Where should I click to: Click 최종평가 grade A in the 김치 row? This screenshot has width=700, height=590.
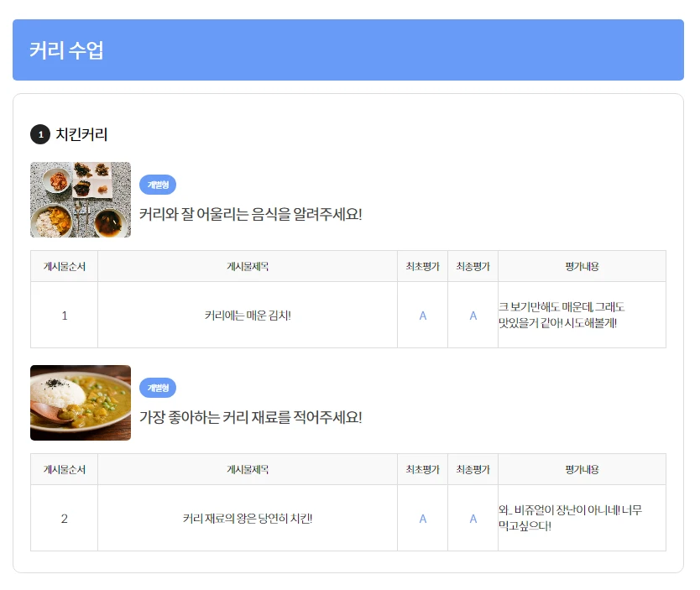[473, 316]
